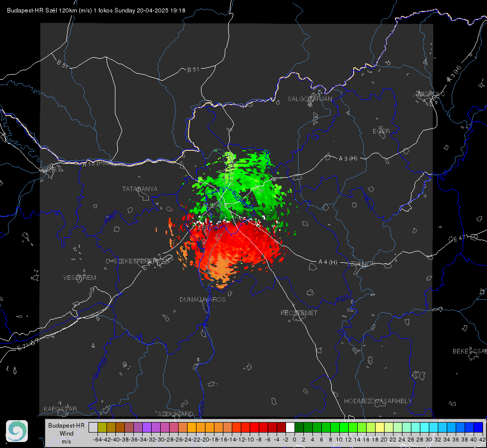Screen dimensions: 487x448
Task: Choose the dark blue swatch between 40 and 42
Action: click(x=479, y=428)
